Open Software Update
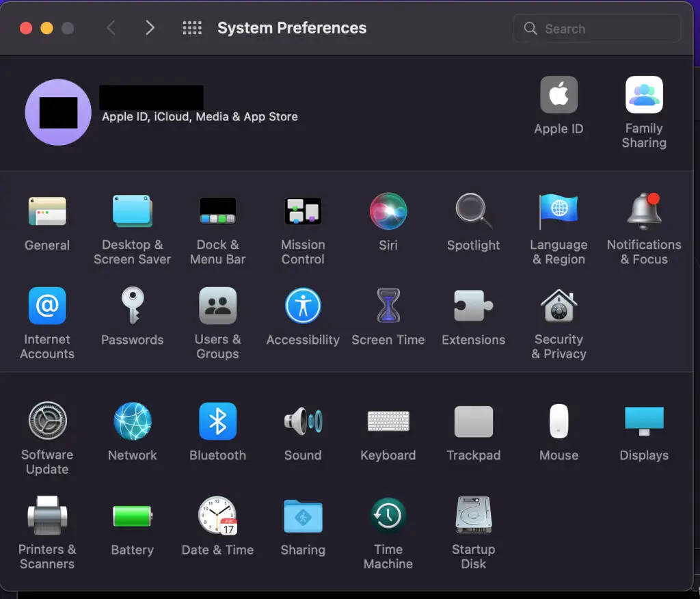 (47, 421)
